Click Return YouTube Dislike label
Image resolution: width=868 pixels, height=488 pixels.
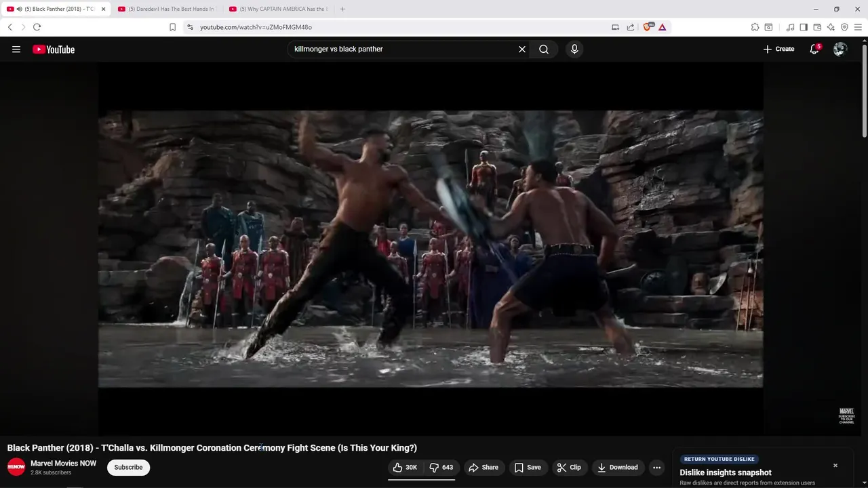719,459
